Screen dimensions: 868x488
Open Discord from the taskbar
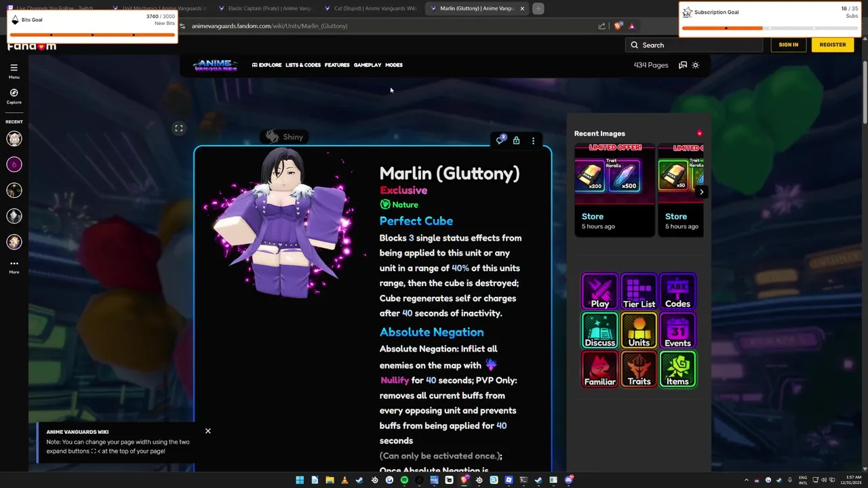tap(568, 480)
